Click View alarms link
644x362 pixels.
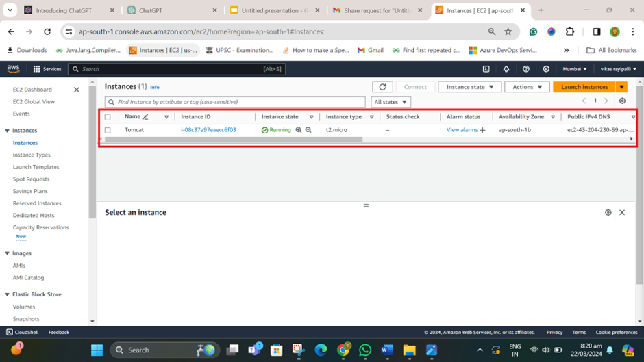click(x=462, y=130)
